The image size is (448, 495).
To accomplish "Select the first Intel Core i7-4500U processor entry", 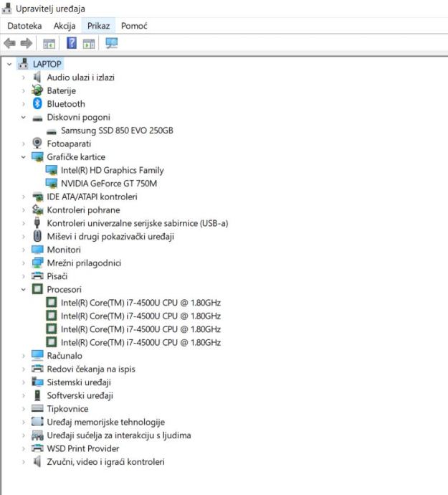I will 140,303.
